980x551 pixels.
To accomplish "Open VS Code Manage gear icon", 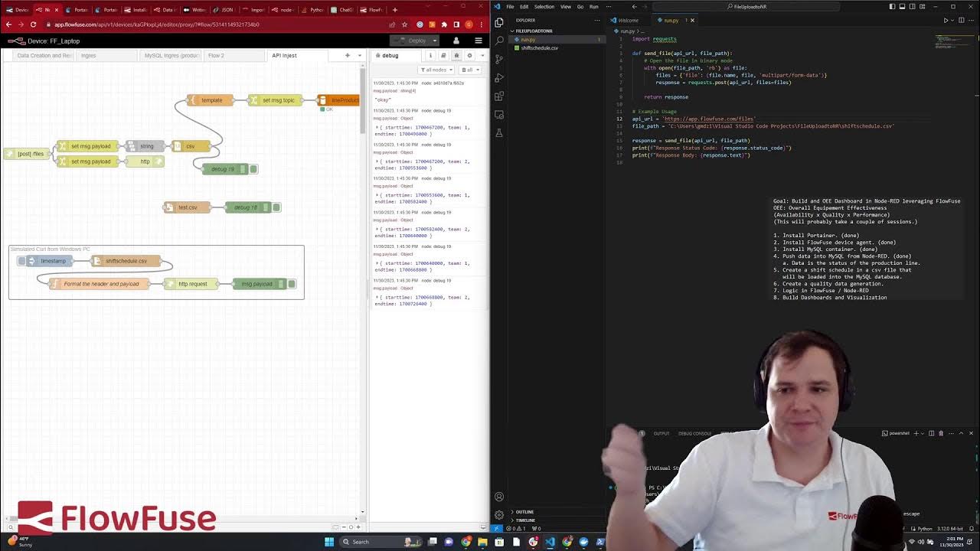I will (499, 515).
